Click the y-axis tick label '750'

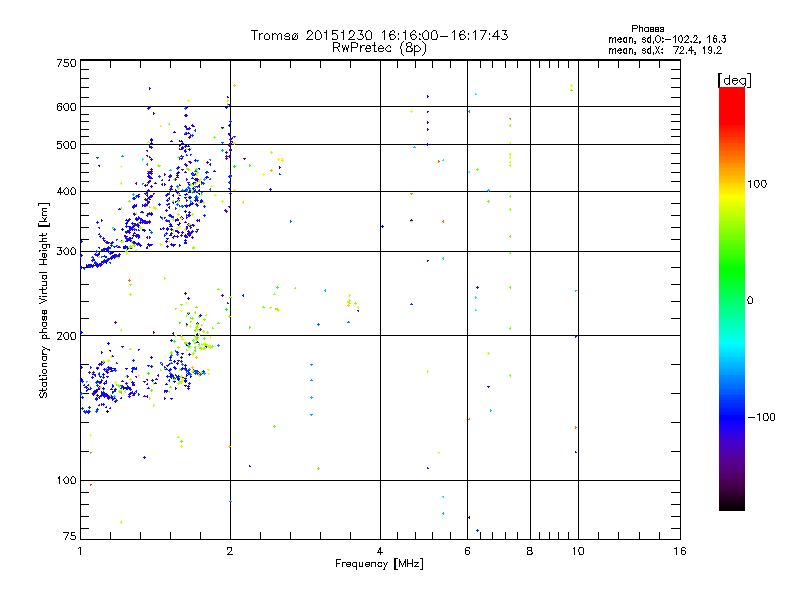tap(66, 63)
